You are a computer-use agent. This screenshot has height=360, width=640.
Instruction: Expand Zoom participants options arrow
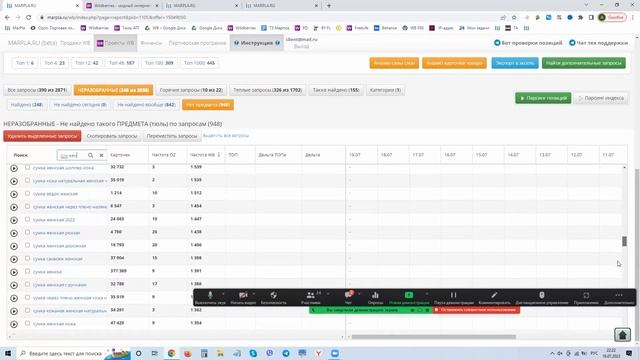(x=328, y=294)
